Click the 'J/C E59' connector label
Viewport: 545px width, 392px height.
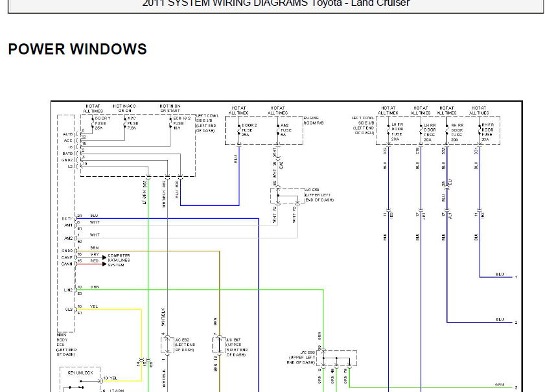coord(312,190)
